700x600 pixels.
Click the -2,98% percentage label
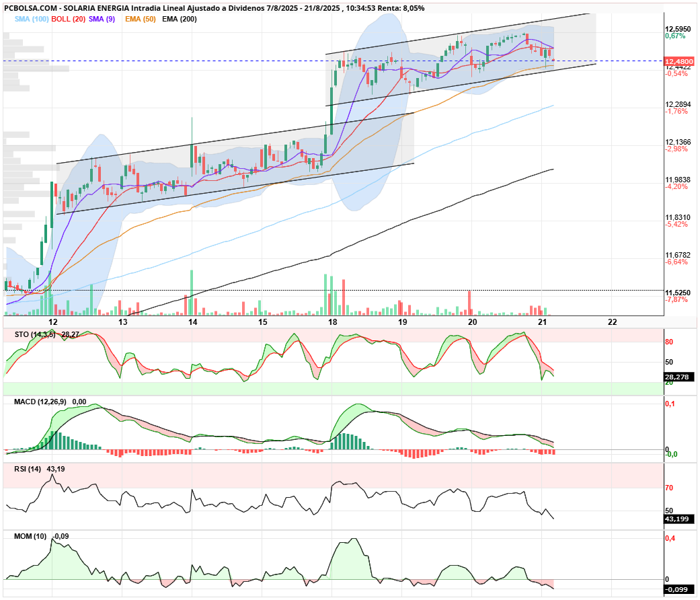coord(676,149)
